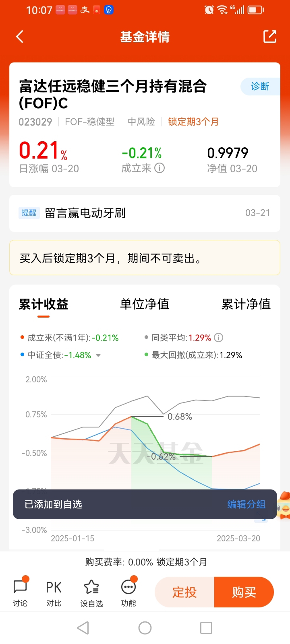Image resolution: width=290 pixels, height=644 pixels.
Task: Tap the back arrow icon
Action: pos(20,37)
